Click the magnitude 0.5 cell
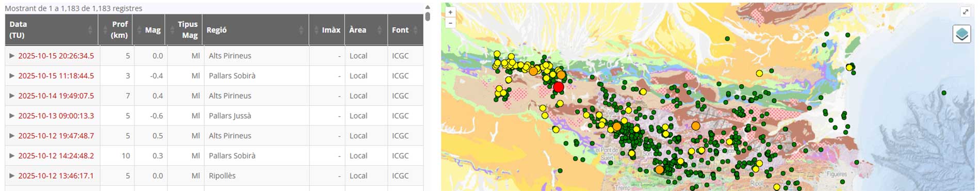 [x=151, y=136]
